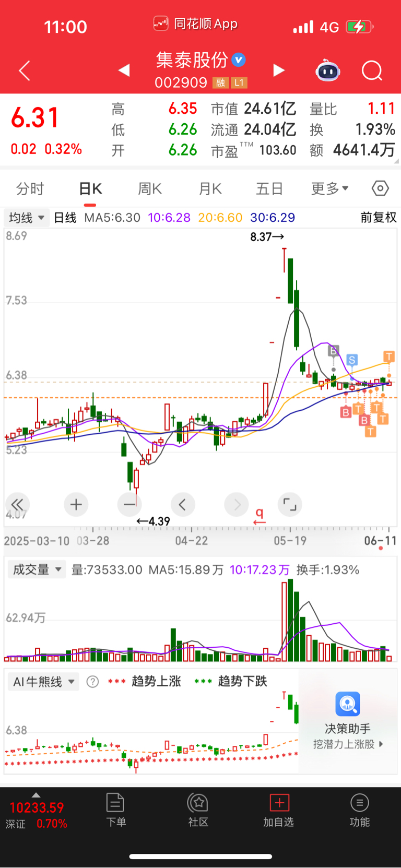Tap 流通 24.04亿 value
401x868 pixels.
point(270,129)
